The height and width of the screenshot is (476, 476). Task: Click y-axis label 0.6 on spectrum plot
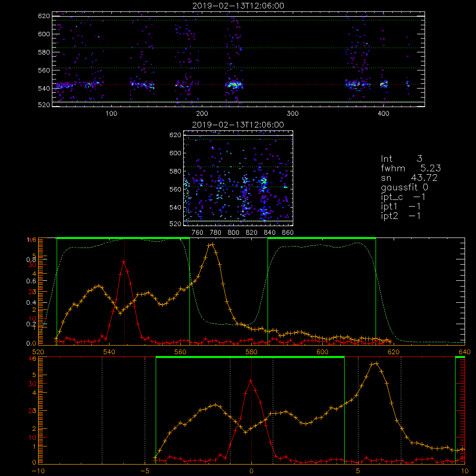click(x=31, y=281)
